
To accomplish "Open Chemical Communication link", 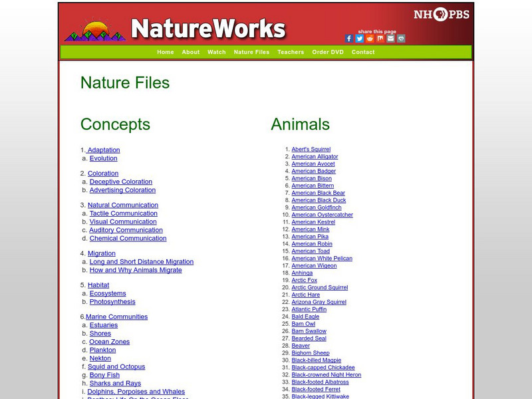I will click(x=128, y=238).
